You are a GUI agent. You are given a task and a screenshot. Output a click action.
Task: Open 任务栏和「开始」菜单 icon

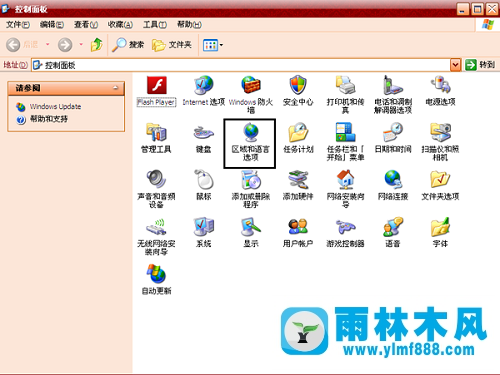tap(345, 142)
